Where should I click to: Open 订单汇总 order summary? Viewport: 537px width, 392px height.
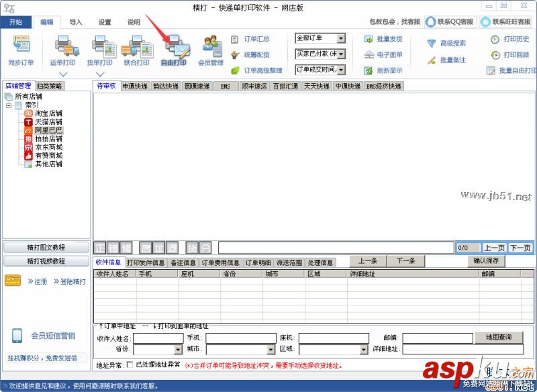(250, 39)
